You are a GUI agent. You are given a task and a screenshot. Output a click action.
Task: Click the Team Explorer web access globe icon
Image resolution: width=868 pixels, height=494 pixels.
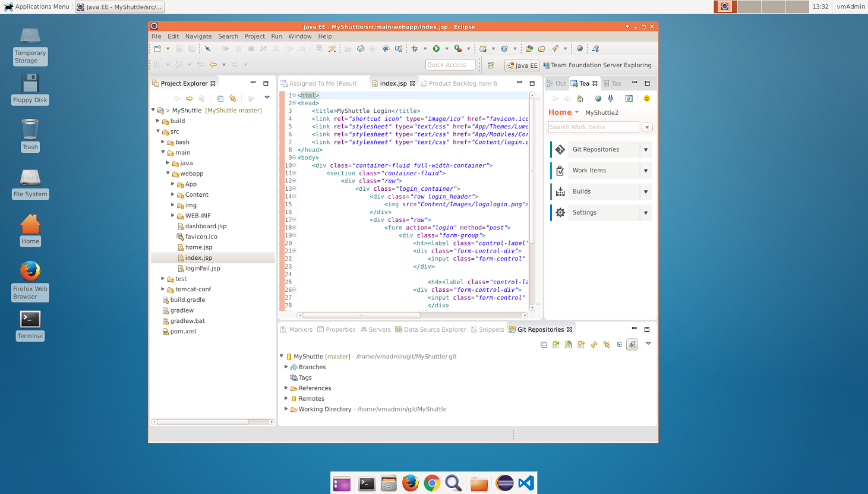(x=598, y=99)
